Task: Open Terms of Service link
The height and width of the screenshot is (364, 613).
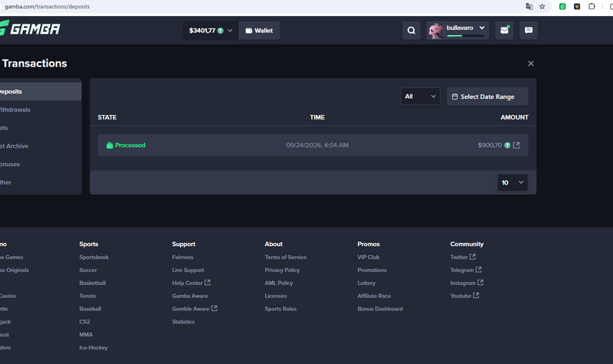Action: coord(286,257)
